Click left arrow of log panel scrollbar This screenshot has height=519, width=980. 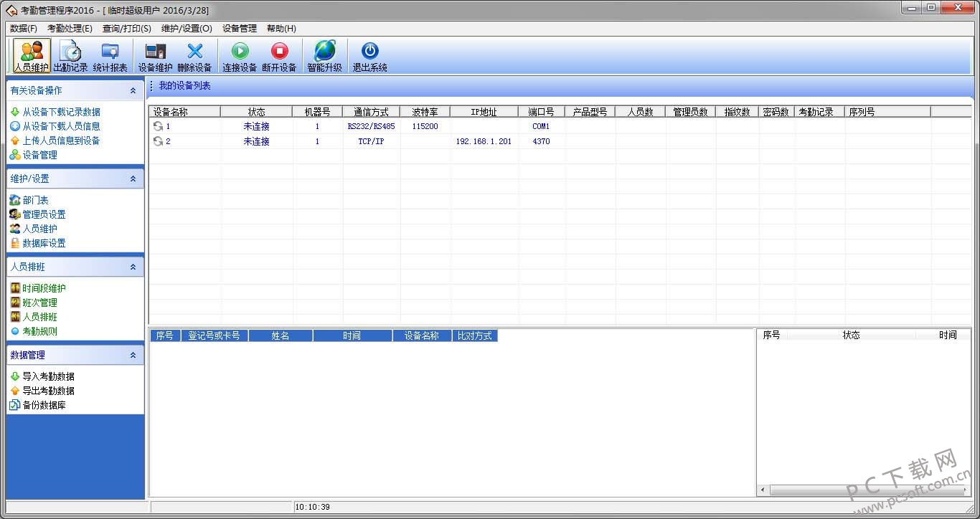coord(763,490)
